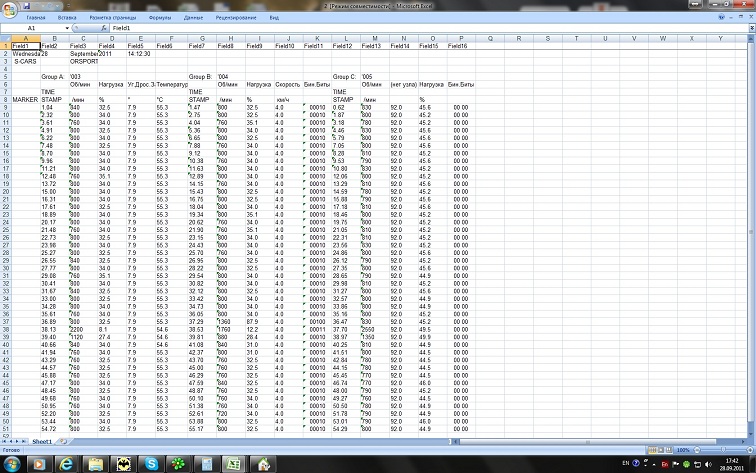Save the workbook with the floppy disk icon
Image resolution: width=756 pixels, height=473 pixels.
27,6
